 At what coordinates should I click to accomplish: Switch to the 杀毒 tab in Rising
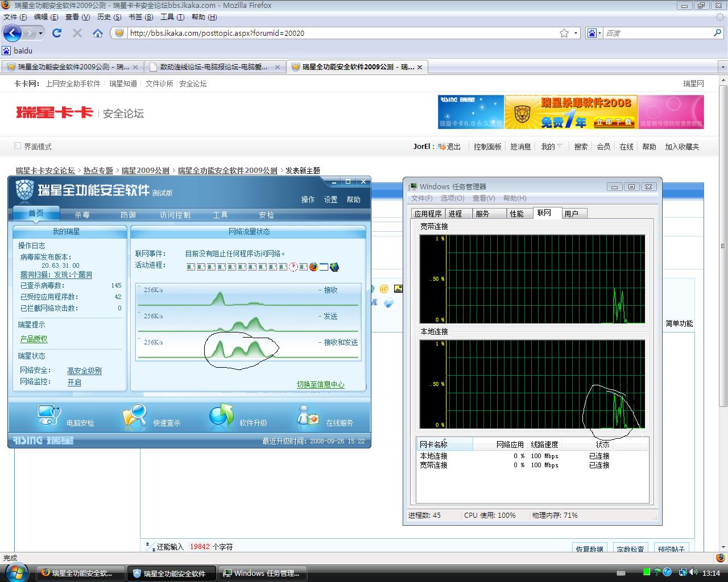pos(82,215)
